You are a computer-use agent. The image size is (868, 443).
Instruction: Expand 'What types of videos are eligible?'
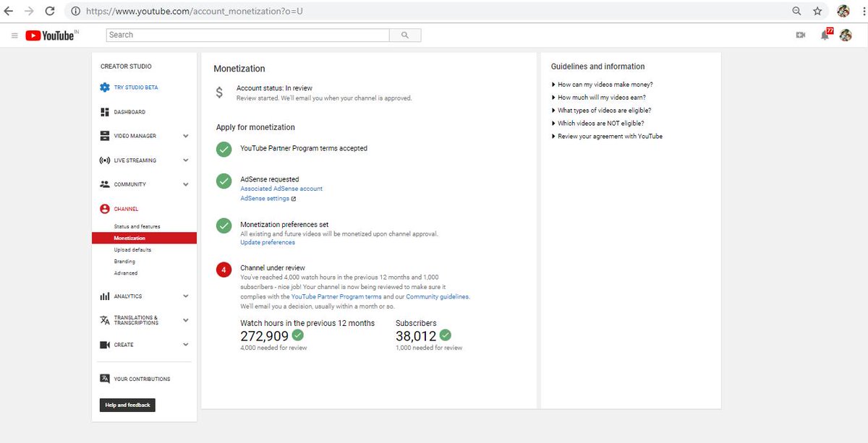(601, 111)
